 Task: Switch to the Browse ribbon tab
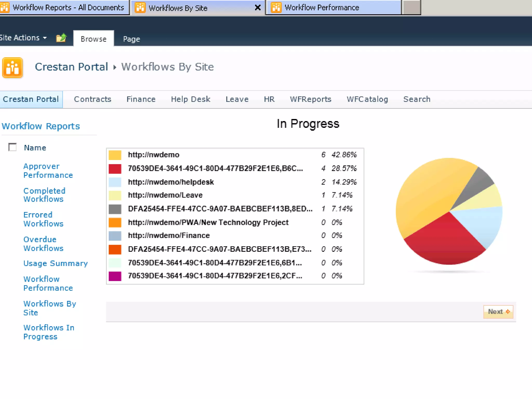point(94,39)
